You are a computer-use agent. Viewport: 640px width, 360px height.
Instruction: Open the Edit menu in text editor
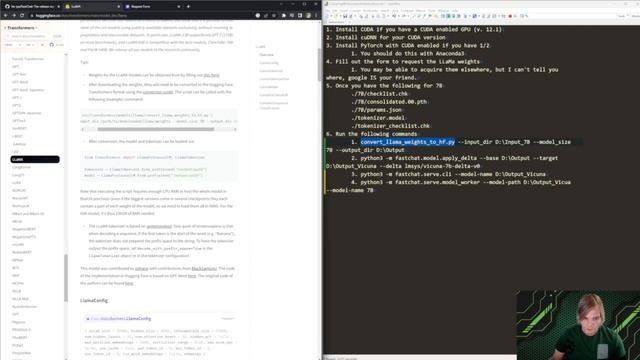point(334,11)
